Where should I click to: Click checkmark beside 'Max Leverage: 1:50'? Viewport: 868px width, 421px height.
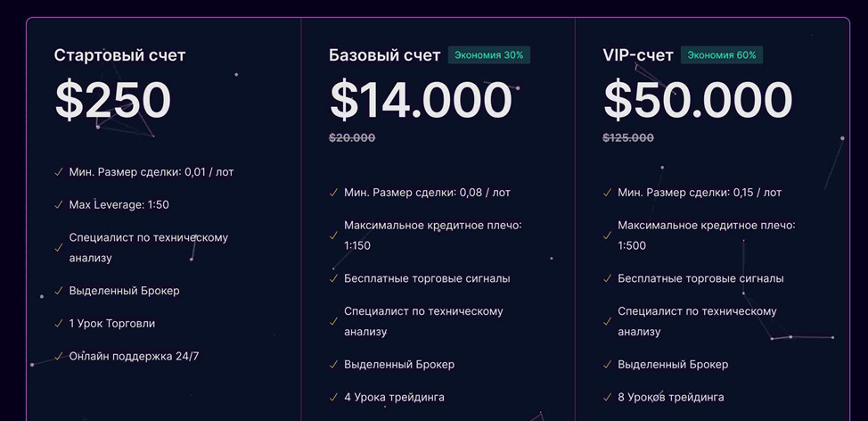(59, 205)
